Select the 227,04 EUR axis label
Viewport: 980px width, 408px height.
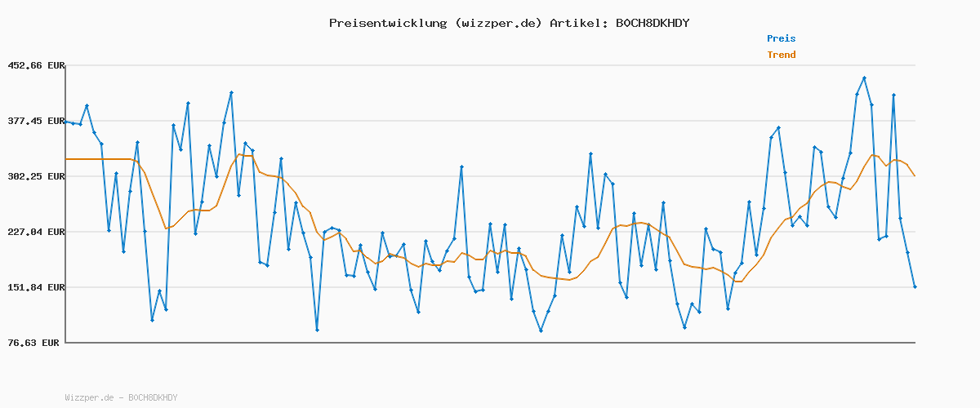tap(35, 232)
